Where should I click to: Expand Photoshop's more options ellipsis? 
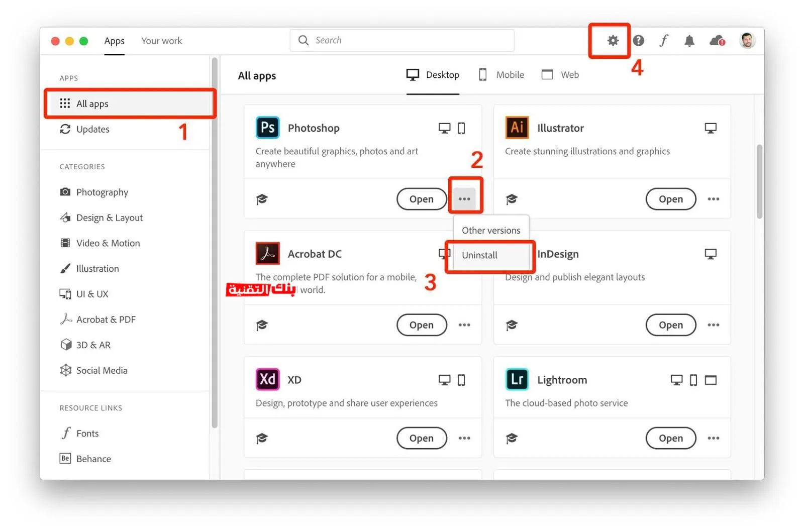(464, 199)
